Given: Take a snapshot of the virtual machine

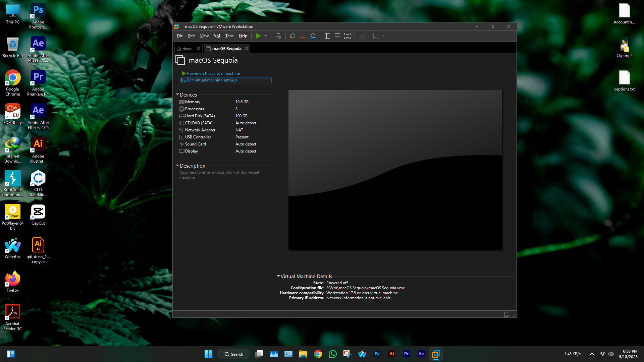Looking at the screenshot, I should (292, 36).
